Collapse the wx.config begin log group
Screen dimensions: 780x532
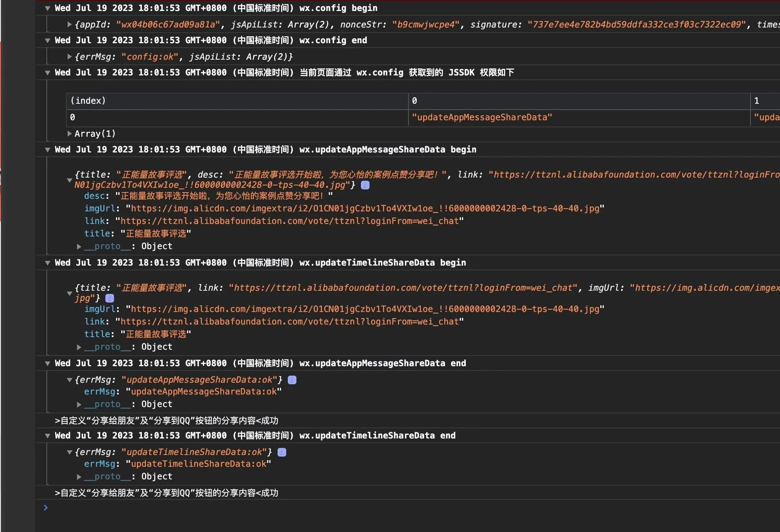[48, 8]
